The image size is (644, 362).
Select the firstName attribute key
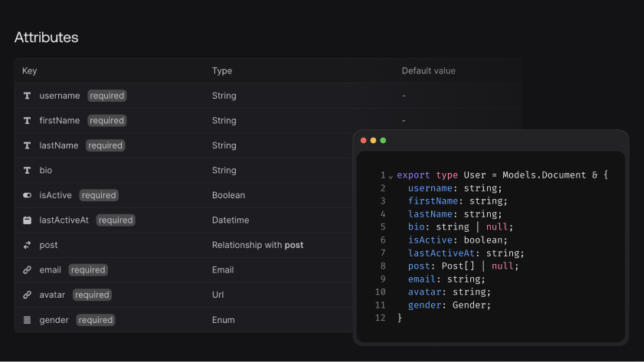click(60, 121)
